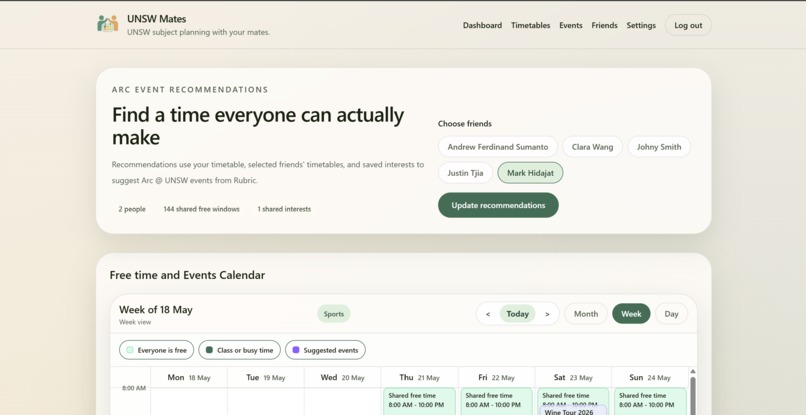Image resolution: width=806 pixels, height=415 pixels.
Task: Select friend Clara Wang
Action: 592,147
